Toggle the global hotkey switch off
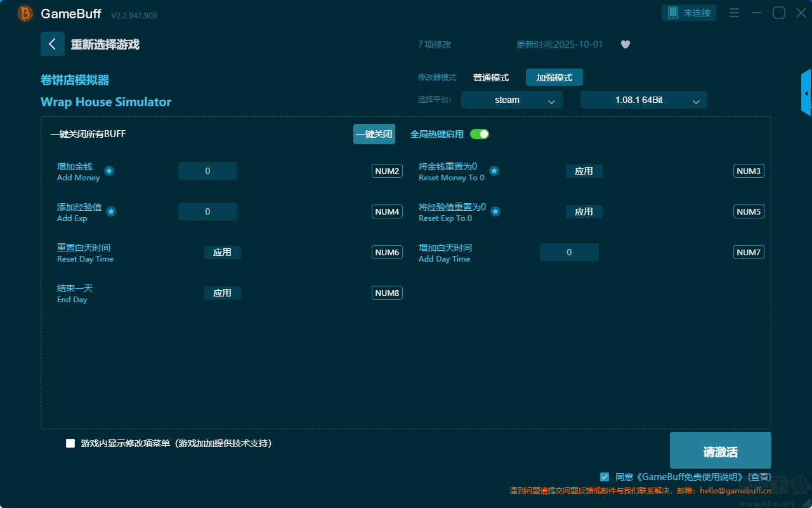 480,134
